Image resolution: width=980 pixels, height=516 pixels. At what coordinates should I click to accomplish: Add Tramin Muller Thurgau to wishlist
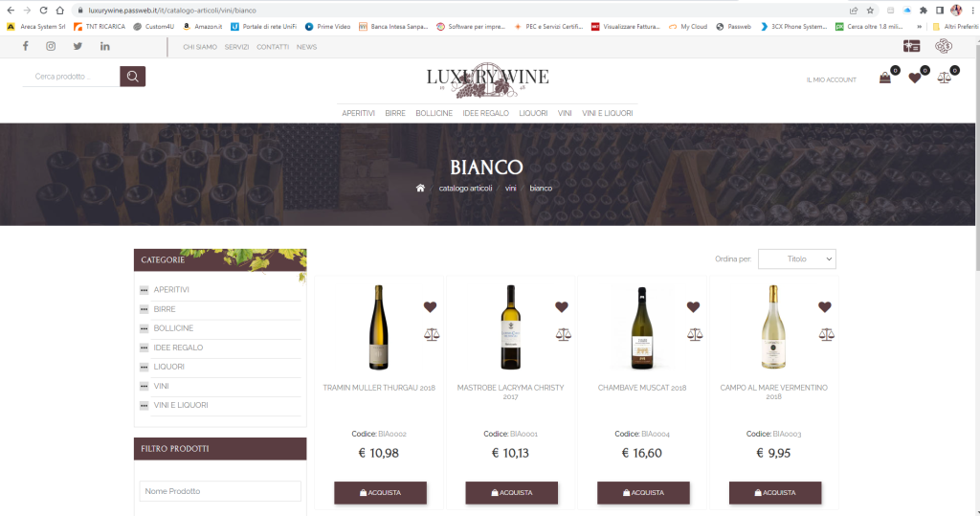(x=430, y=307)
